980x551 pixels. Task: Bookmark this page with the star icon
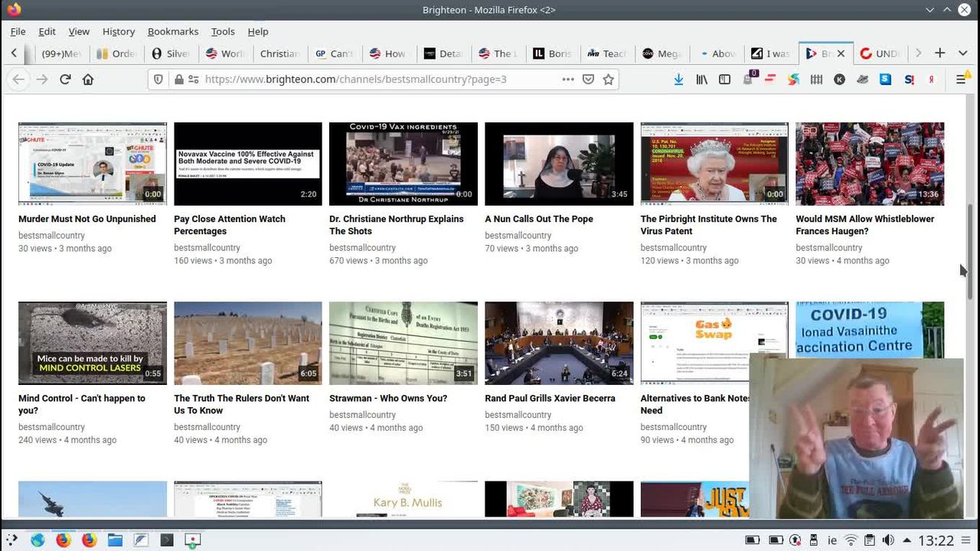pyautogui.click(x=609, y=80)
